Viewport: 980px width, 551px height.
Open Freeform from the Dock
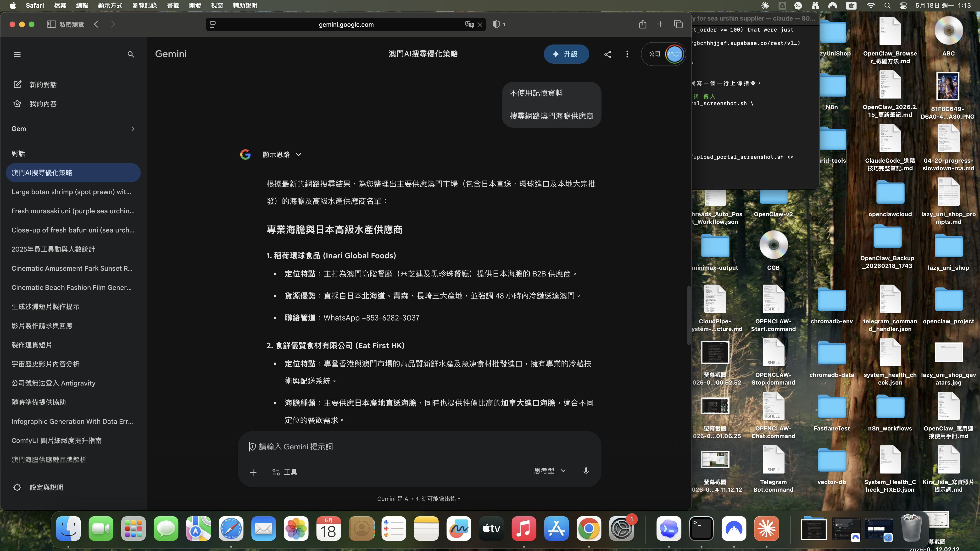pos(458,529)
